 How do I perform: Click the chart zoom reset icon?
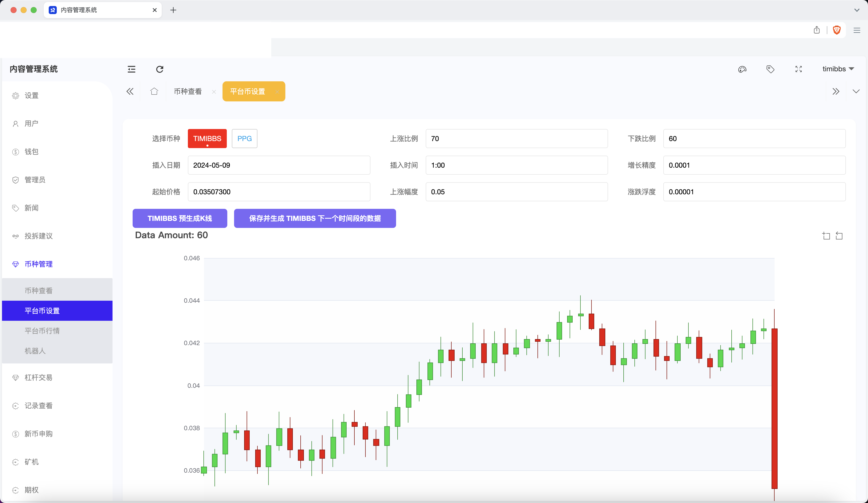pyautogui.click(x=839, y=236)
